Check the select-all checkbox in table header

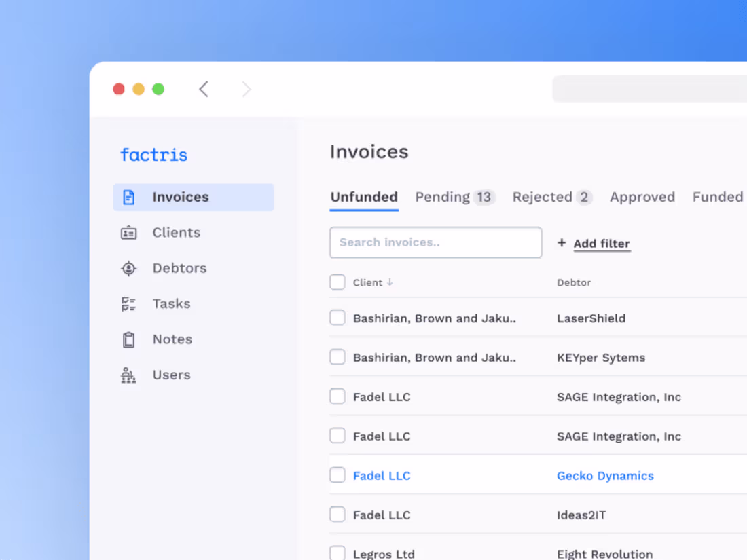(x=338, y=282)
